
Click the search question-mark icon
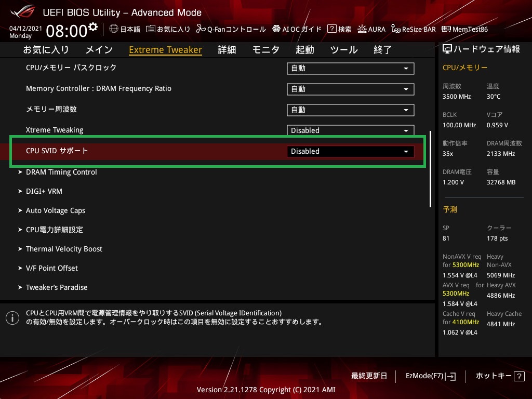tap(331, 29)
